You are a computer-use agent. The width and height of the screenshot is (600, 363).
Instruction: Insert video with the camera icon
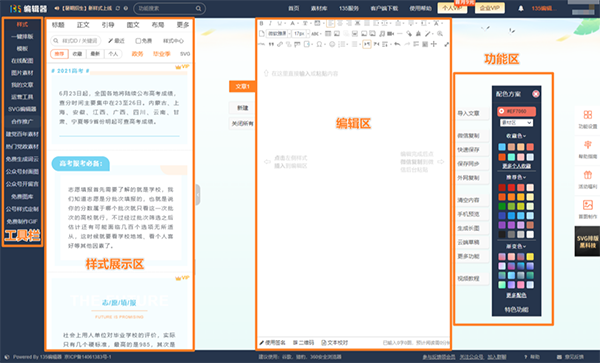[390, 34]
